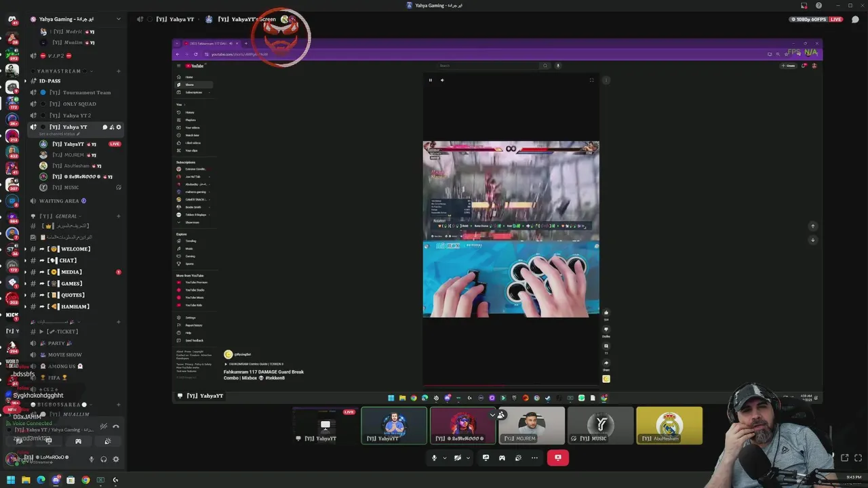
Task: Open camera options dropdown arrow
Action: click(x=468, y=457)
